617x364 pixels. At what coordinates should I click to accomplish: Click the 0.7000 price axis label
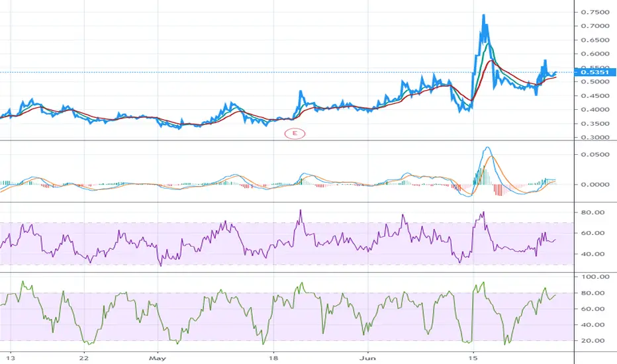(x=595, y=26)
